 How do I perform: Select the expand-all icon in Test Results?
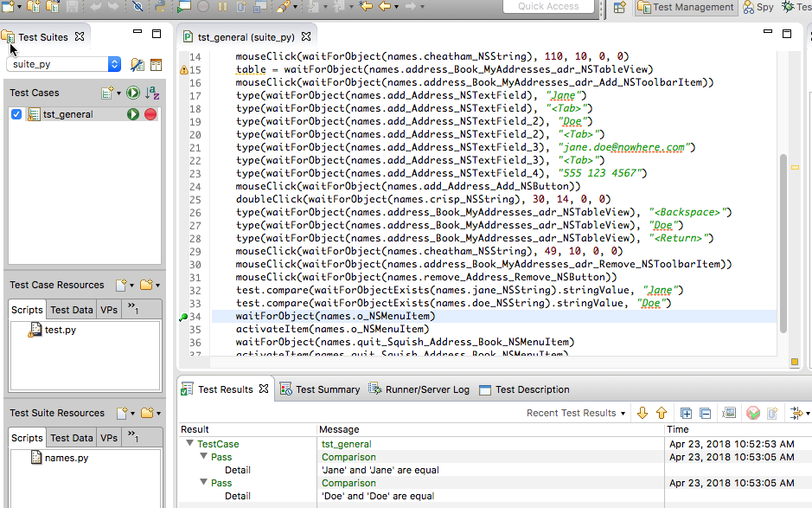(x=686, y=413)
